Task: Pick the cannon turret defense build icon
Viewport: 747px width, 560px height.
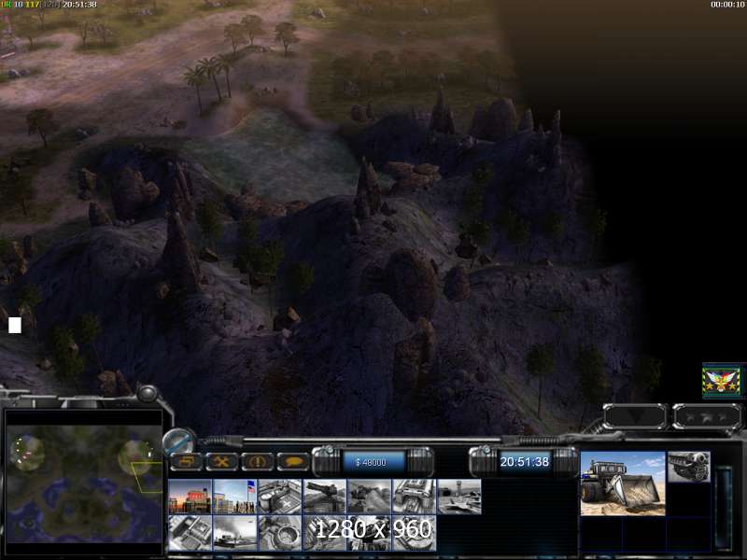Action: tap(324, 497)
